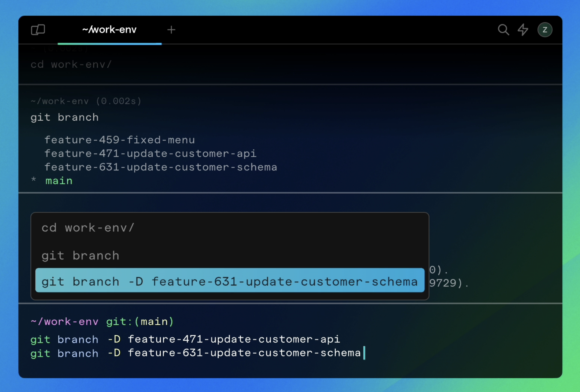
Task: Open the search magnifier icon
Action: click(503, 30)
